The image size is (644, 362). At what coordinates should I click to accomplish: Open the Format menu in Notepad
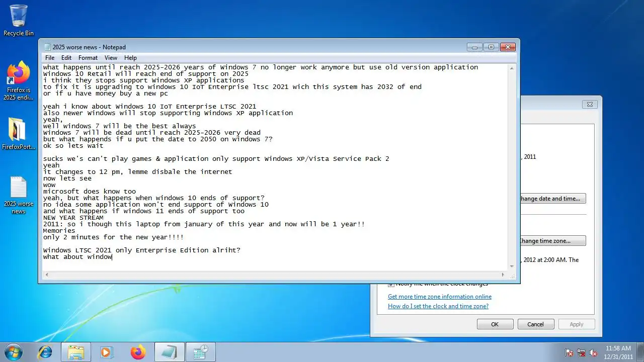click(x=88, y=58)
